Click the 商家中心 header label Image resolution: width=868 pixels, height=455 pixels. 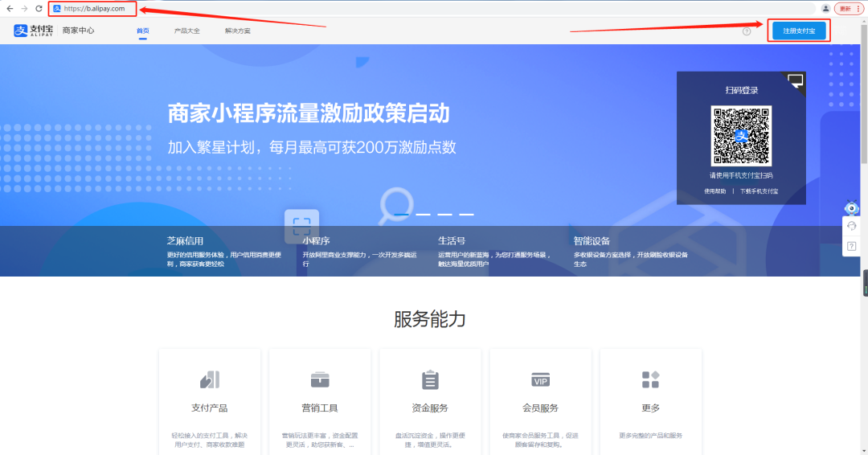[x=78, y=31]
